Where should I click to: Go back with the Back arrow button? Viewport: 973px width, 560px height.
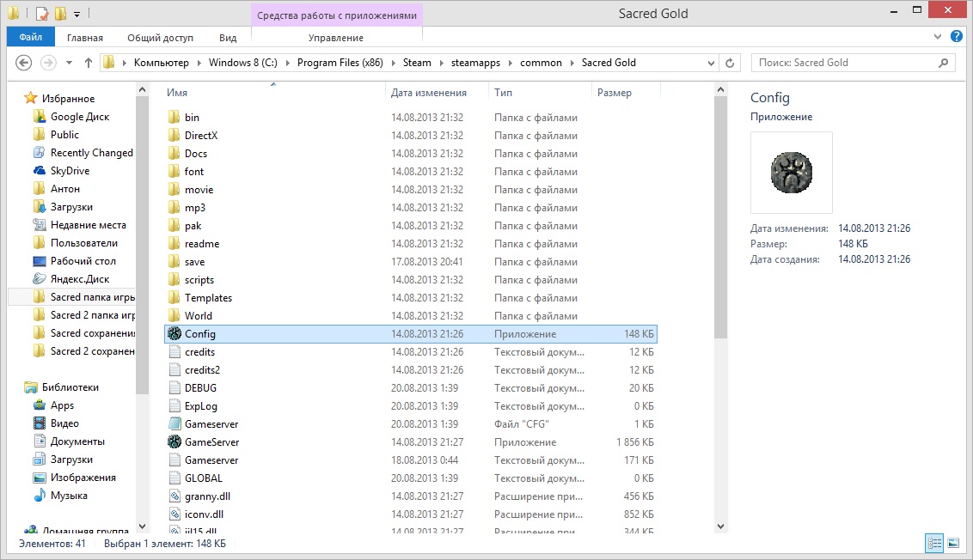point(23,63)
